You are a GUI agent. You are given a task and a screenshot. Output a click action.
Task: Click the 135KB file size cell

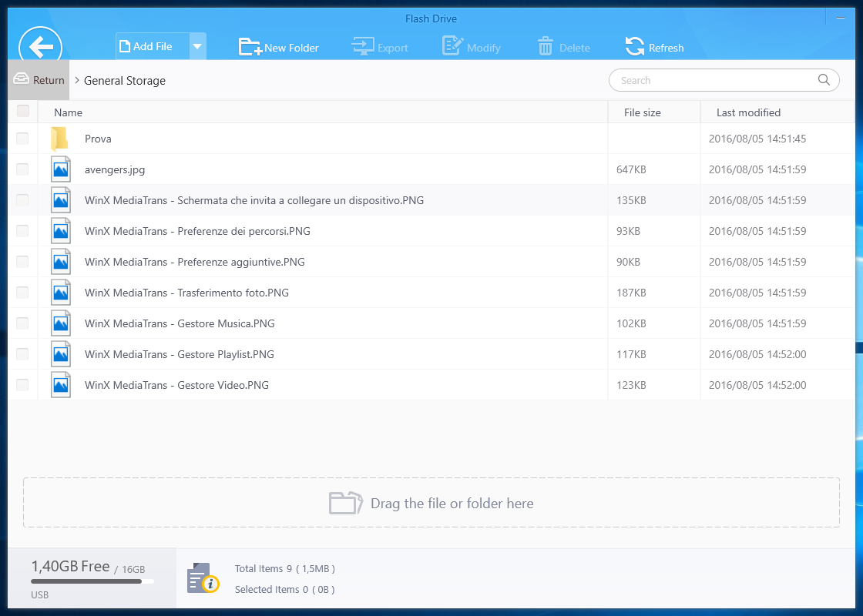(x=631, y=200)
